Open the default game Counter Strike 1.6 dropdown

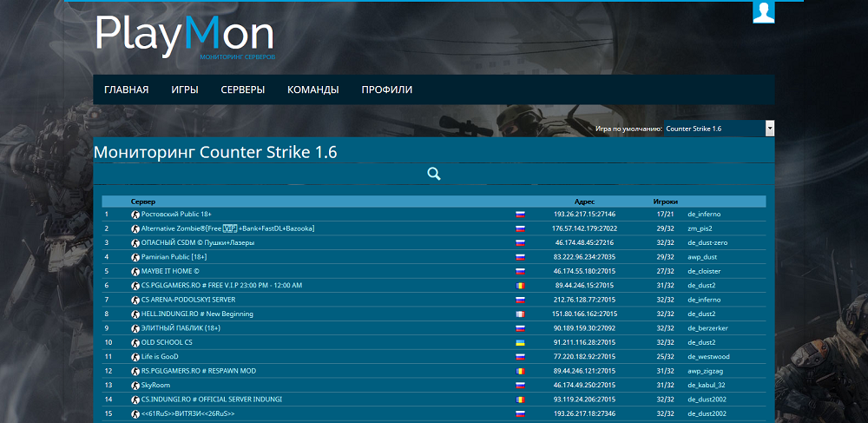pyautogui.click(x=719, y=129)
